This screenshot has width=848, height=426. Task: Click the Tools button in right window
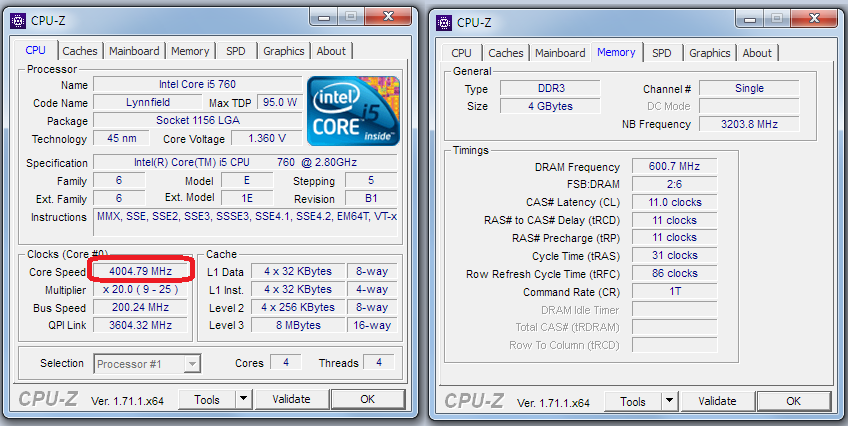(633, 401)
